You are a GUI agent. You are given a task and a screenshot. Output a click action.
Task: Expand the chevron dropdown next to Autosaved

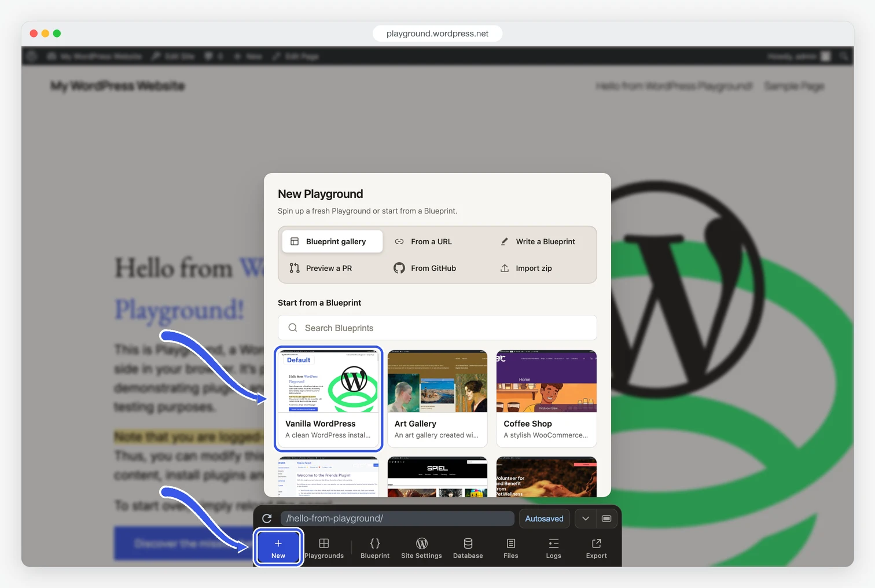tap(586, 519)
